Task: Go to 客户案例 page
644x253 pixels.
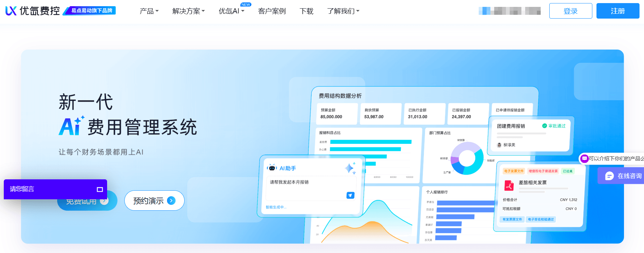Action: point(272,11)
